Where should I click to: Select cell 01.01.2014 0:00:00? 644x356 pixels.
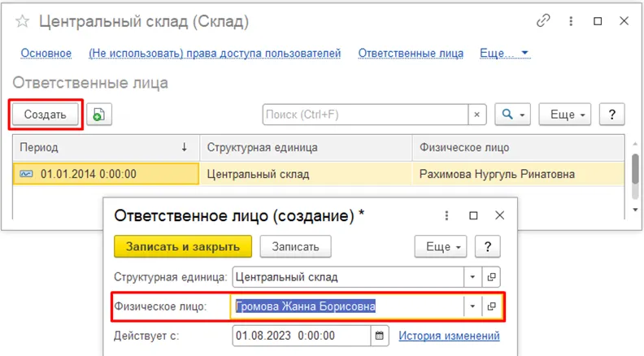pos(106,174)
